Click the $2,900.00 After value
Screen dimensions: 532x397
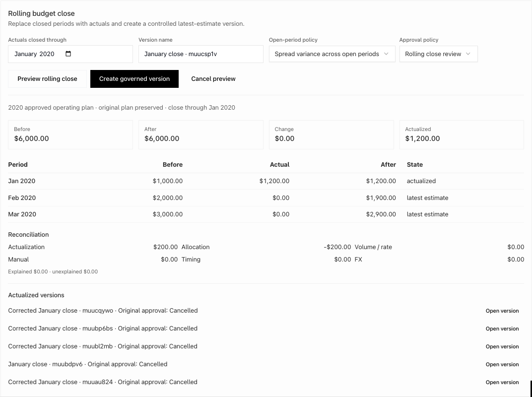[381, 214]
